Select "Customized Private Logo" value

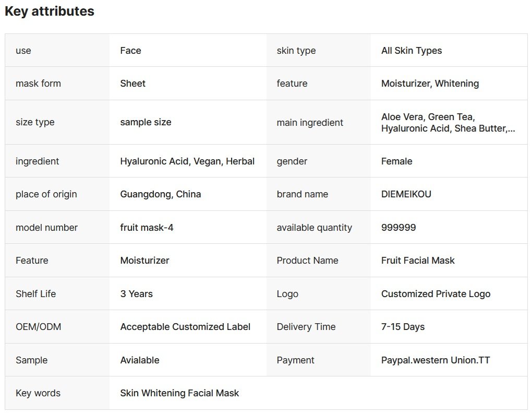coord(436,294)
